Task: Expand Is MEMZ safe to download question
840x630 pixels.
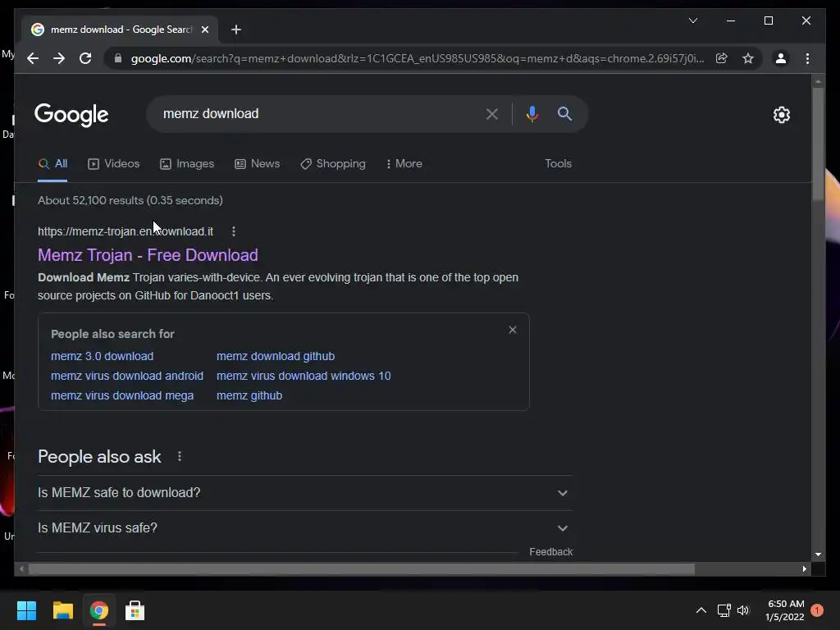Action: pos(305,493)
